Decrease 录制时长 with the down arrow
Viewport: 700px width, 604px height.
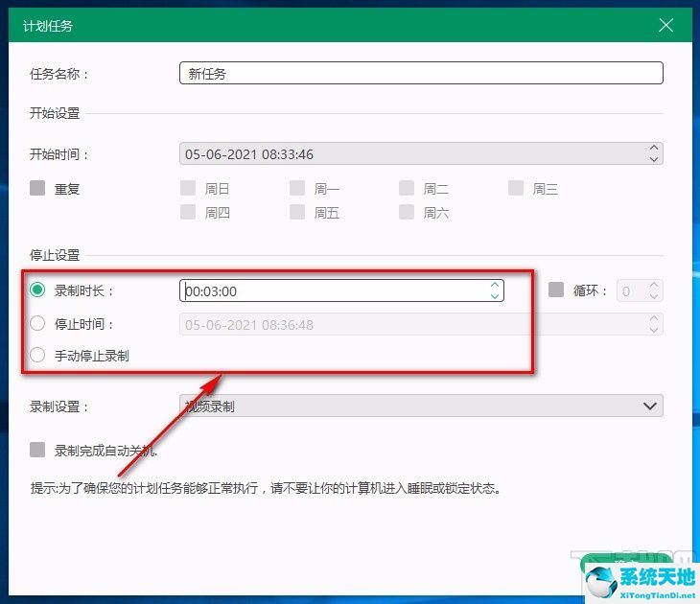(x=495, y=296)
